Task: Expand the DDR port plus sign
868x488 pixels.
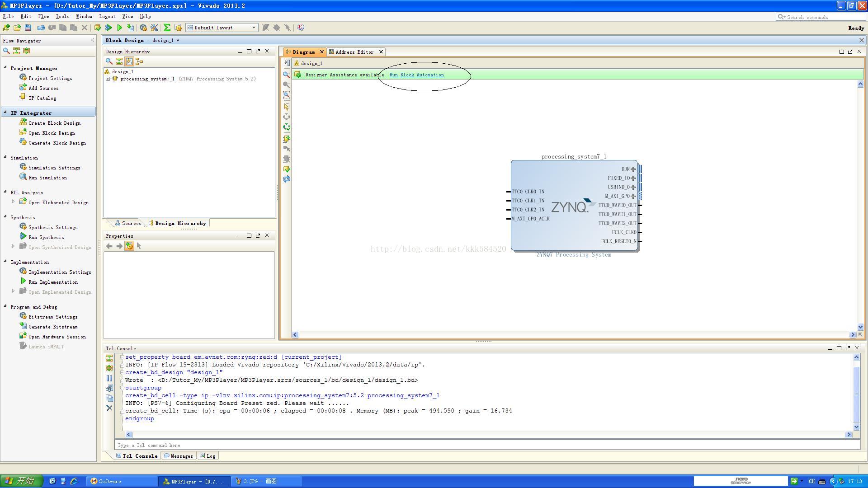Action: (633, 169)
